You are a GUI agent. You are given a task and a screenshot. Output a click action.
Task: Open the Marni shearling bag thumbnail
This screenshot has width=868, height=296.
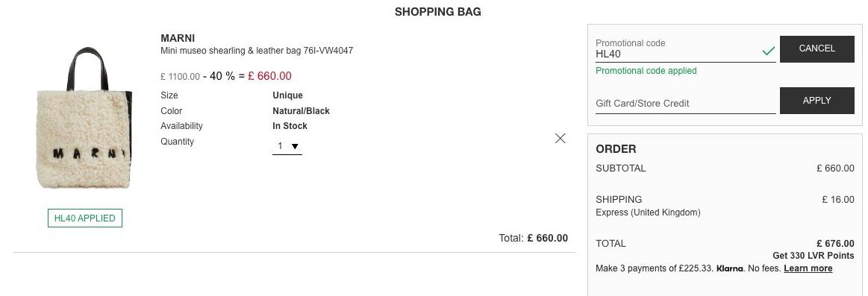tap(84, 118)
